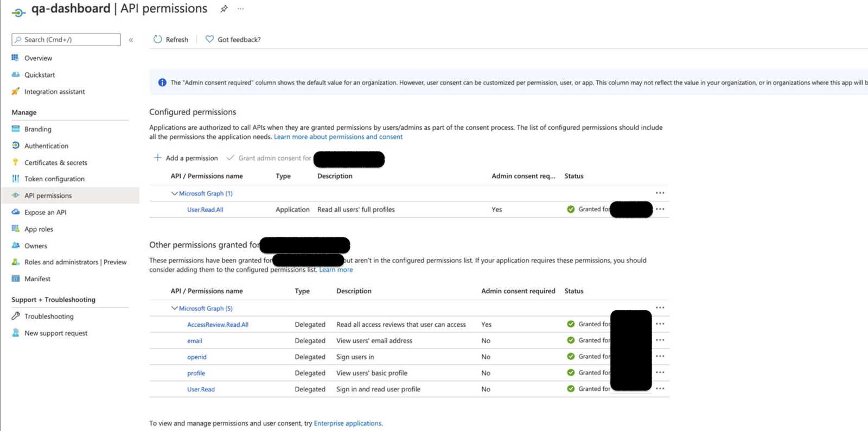Screen dimensions: 868x431
Task: Open the header more options ellipsis
Action: coord(241,9)
